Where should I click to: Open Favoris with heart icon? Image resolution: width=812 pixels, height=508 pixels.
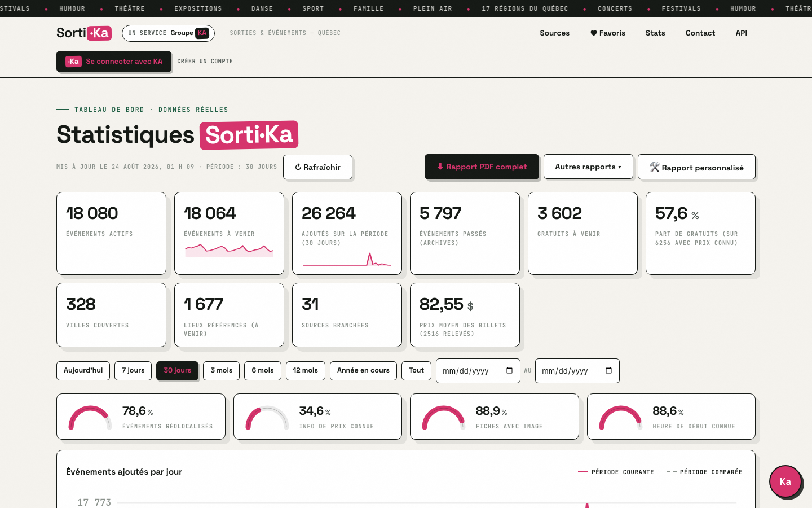607,33
